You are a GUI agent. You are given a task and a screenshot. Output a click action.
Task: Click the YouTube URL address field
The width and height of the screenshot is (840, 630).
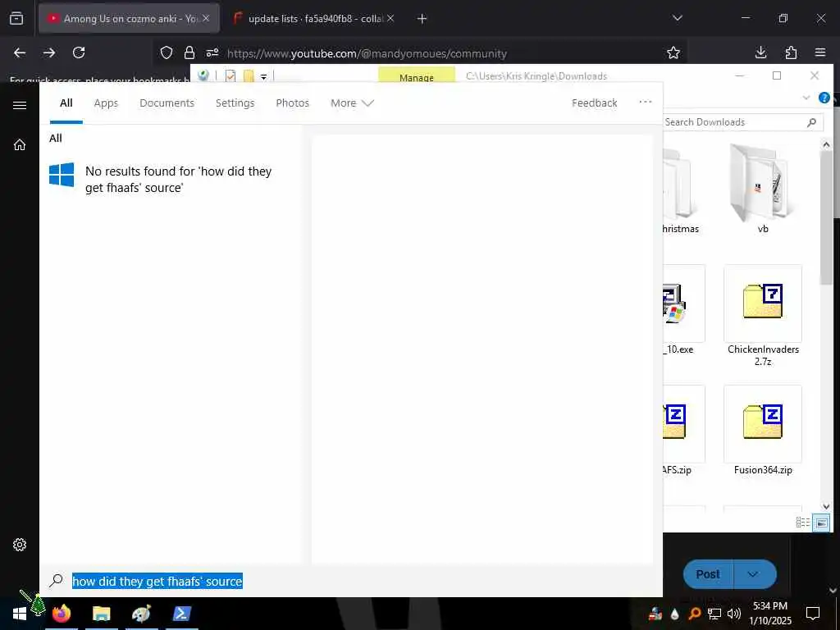(367, 53)
